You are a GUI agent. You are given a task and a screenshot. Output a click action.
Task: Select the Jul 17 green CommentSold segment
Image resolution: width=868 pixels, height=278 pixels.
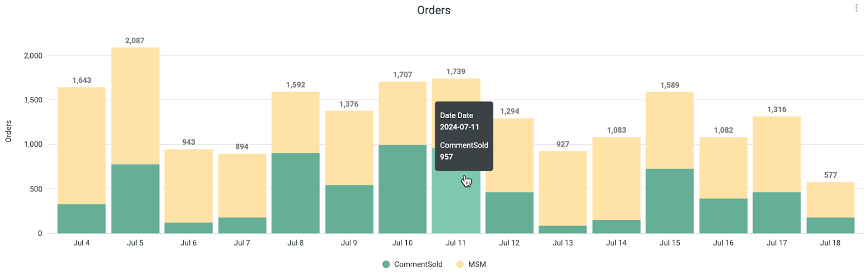pos(776,212)
